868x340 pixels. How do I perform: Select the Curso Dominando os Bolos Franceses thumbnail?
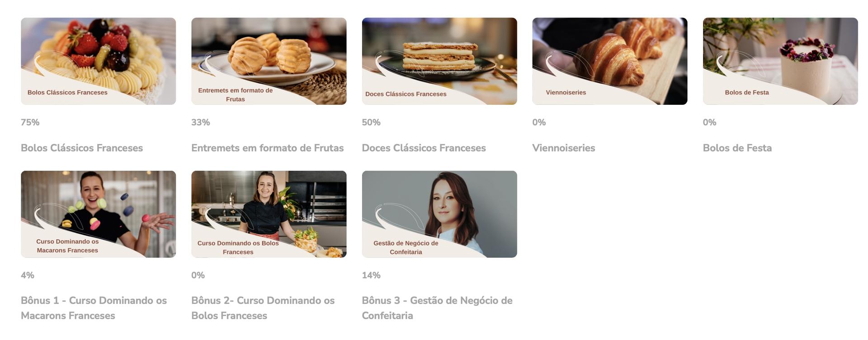coord(269,214)
